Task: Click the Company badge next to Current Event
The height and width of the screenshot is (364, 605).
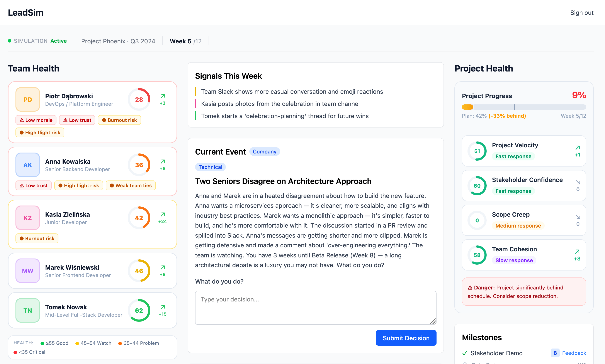Action: click(265, 151)
